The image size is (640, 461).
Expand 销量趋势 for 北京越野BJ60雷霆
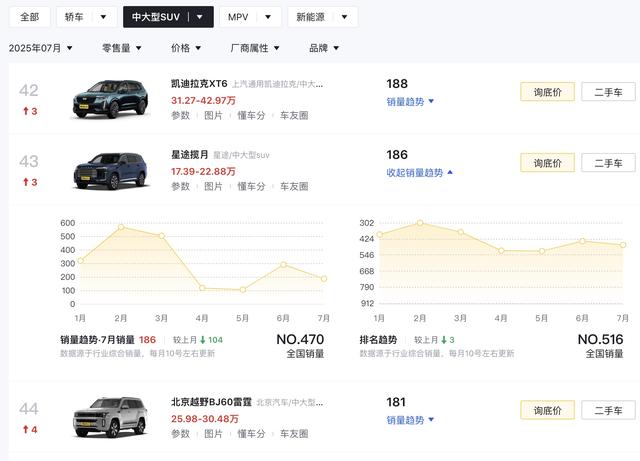[410, 420]
